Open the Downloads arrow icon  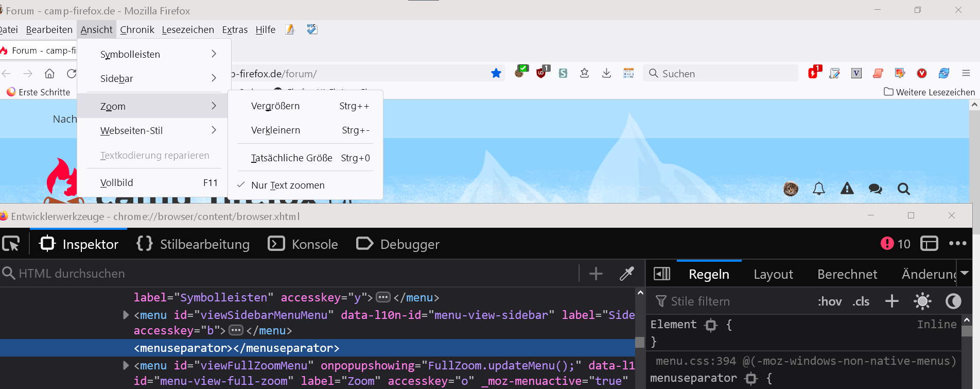(607, 73)
